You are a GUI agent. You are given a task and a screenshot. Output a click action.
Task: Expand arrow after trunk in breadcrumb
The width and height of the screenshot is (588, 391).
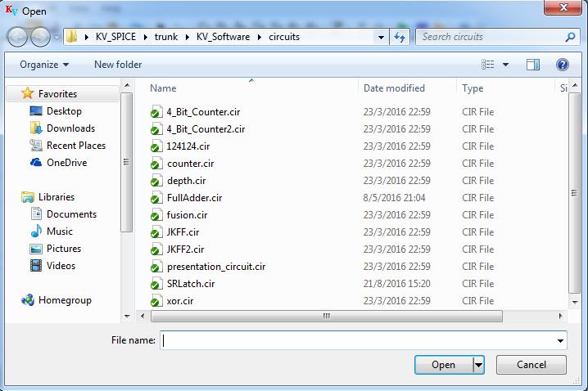coord(187,37)
